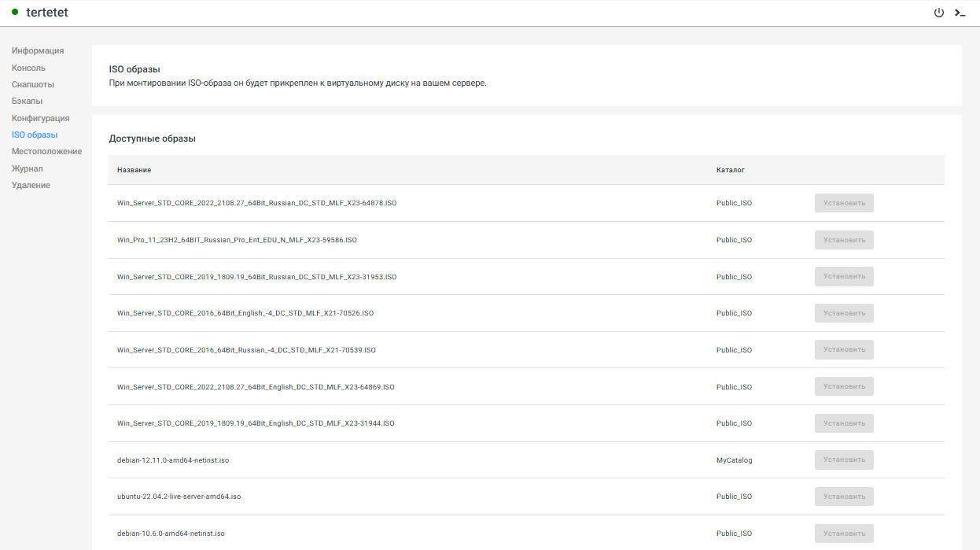Select ISO образы sidebar item

click(x=35, y=135)
